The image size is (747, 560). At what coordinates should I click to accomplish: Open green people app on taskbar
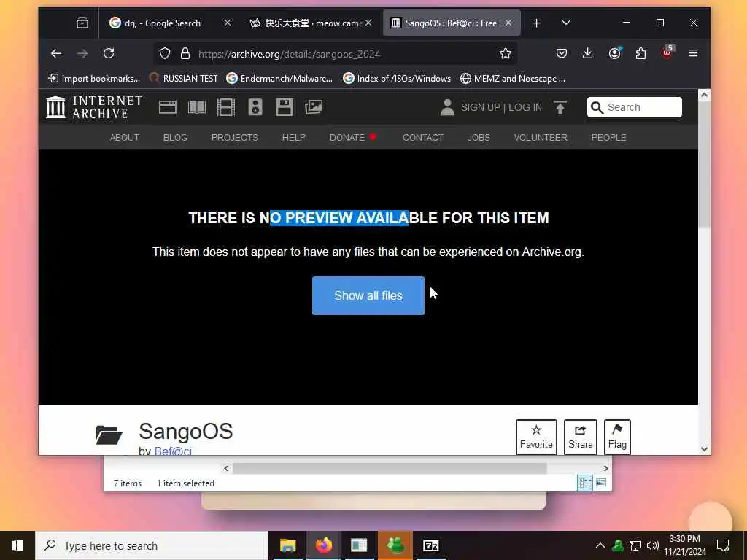click(x=395, y=545)
